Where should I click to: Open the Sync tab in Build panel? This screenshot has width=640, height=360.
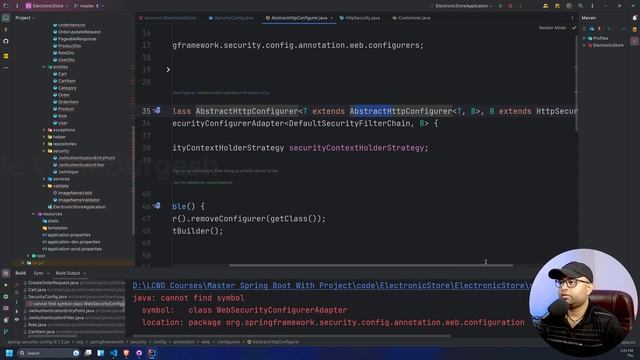pos(38,273)
